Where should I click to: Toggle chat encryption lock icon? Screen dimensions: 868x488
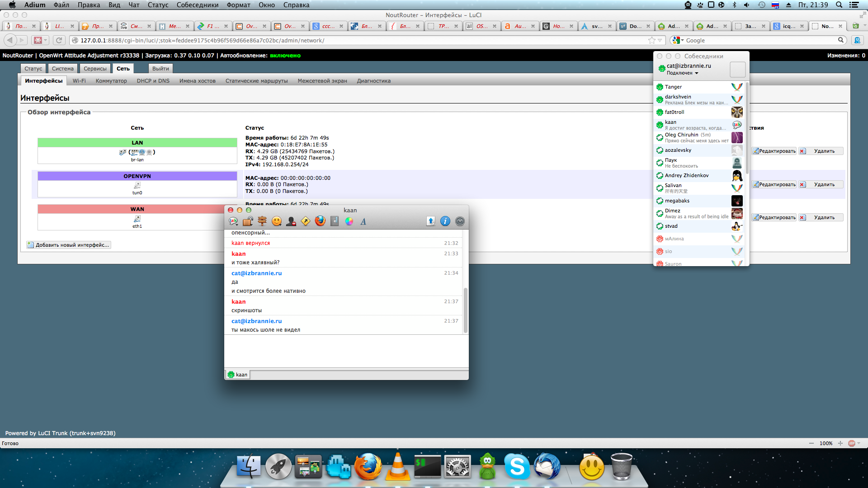point(248,221)
